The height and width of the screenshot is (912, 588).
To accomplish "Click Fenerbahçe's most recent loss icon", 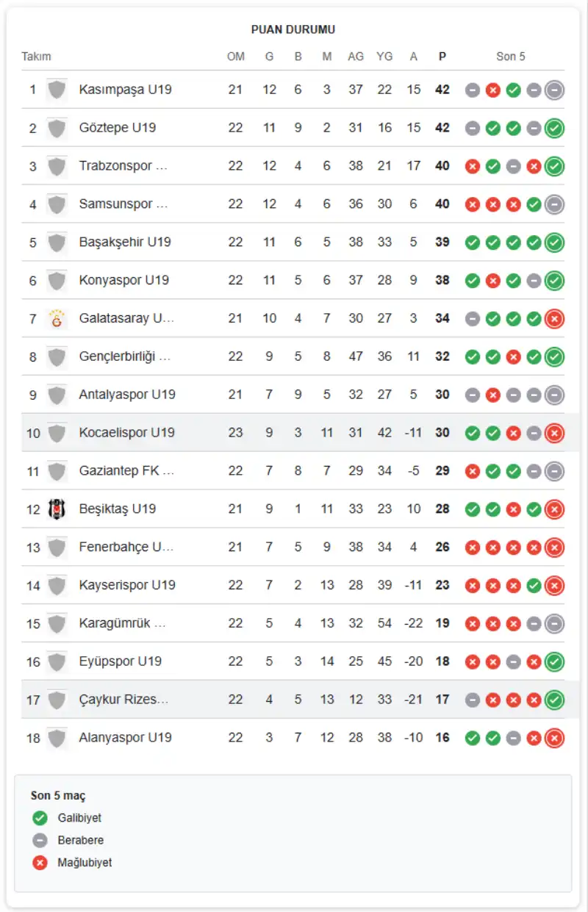I will click(555, 547).
